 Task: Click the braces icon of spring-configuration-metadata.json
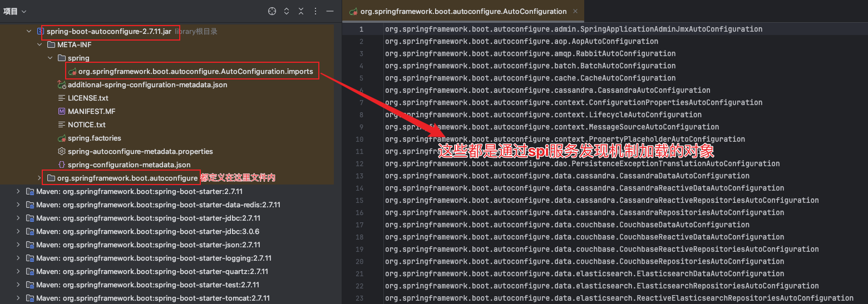[x=62, y=165]
